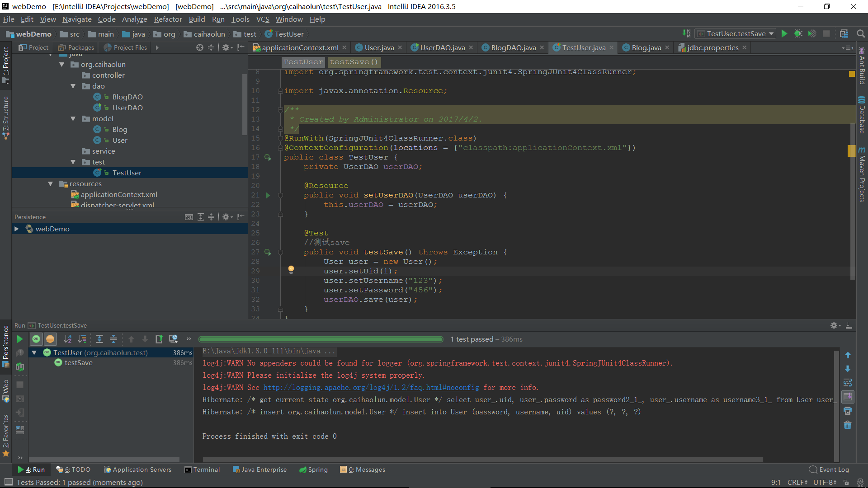Toggle Show Ignored tests filter

[50, 339]
